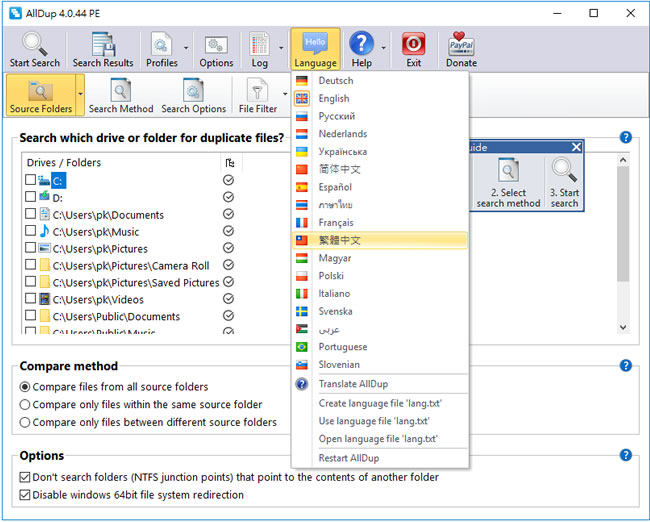Click the folder list scrollbar up arrow

623,160
